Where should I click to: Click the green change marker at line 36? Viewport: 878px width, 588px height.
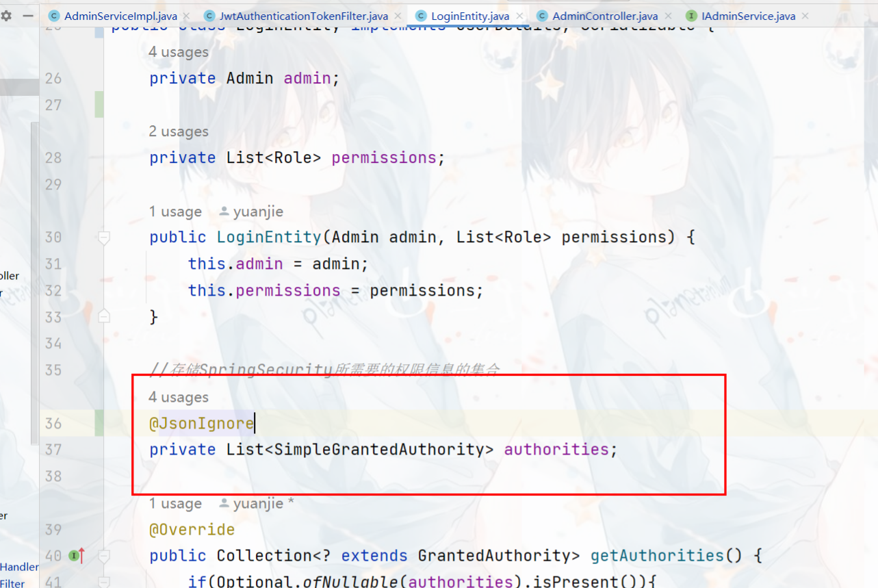click(99, 424)
